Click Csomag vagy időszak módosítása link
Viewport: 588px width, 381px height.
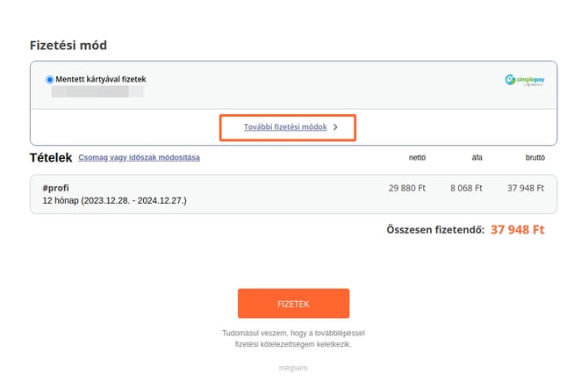[139, 158]
